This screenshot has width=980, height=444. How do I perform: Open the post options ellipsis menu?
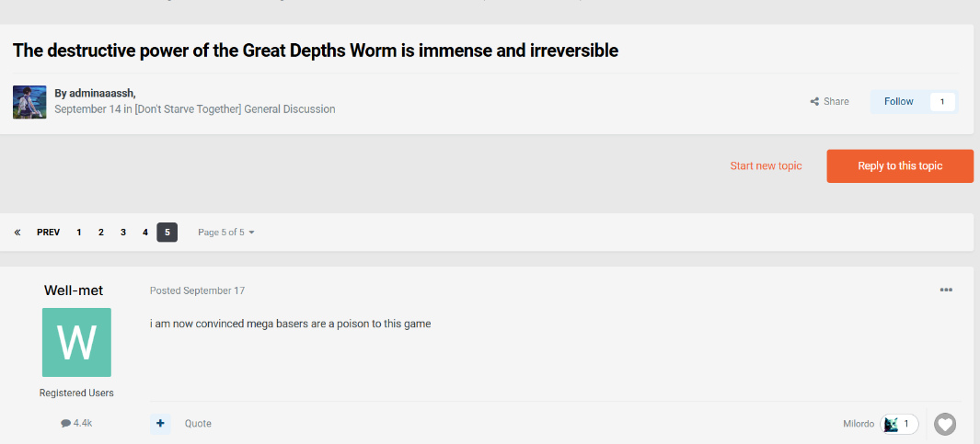946,290
